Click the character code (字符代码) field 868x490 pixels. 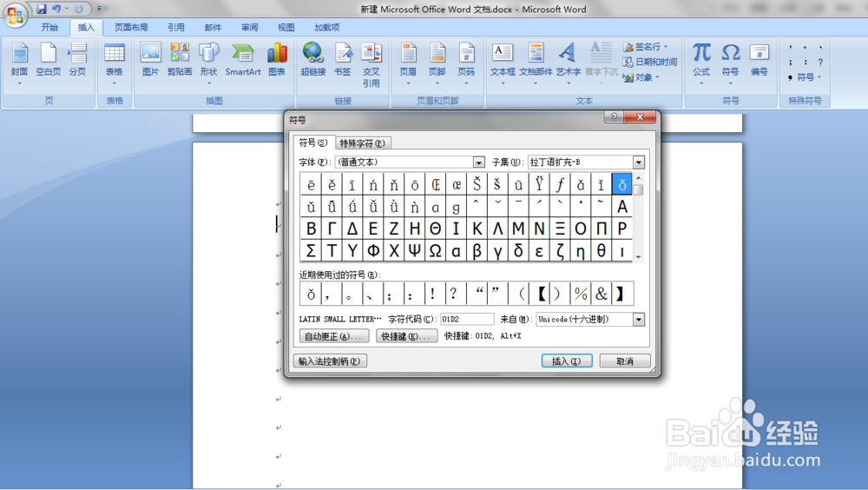click(467, 319)
